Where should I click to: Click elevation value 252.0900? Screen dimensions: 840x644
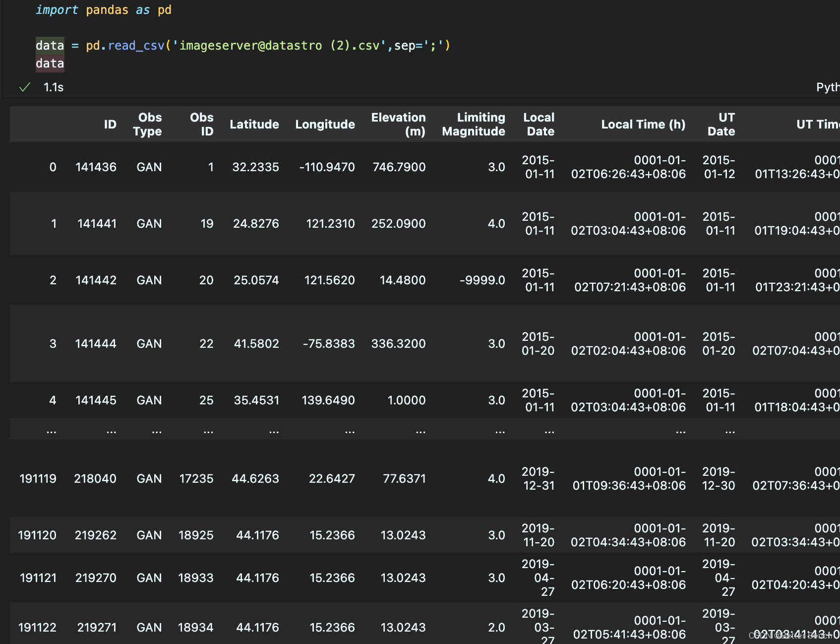click(x=399, y=224)
